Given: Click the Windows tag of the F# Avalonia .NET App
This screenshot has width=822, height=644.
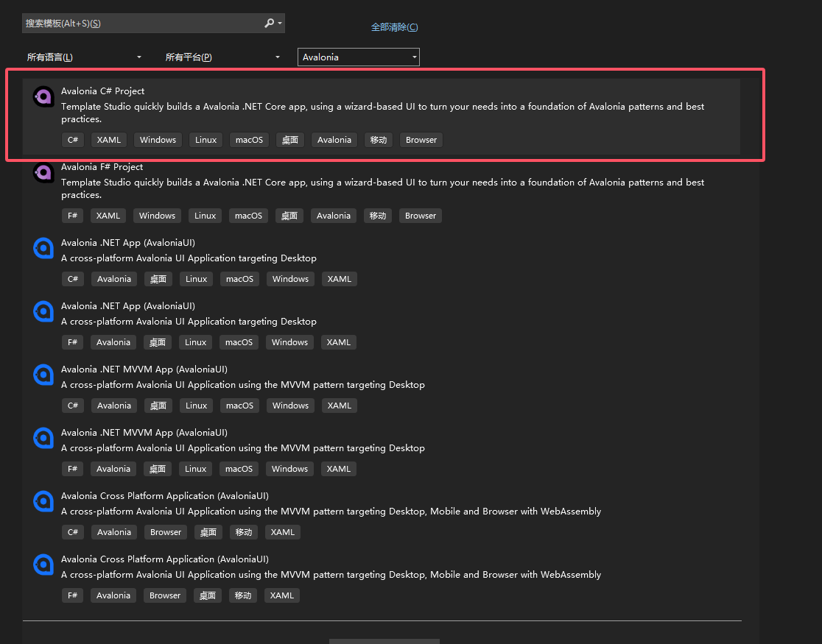Looking at the screenshot, I should coord(290,343).
